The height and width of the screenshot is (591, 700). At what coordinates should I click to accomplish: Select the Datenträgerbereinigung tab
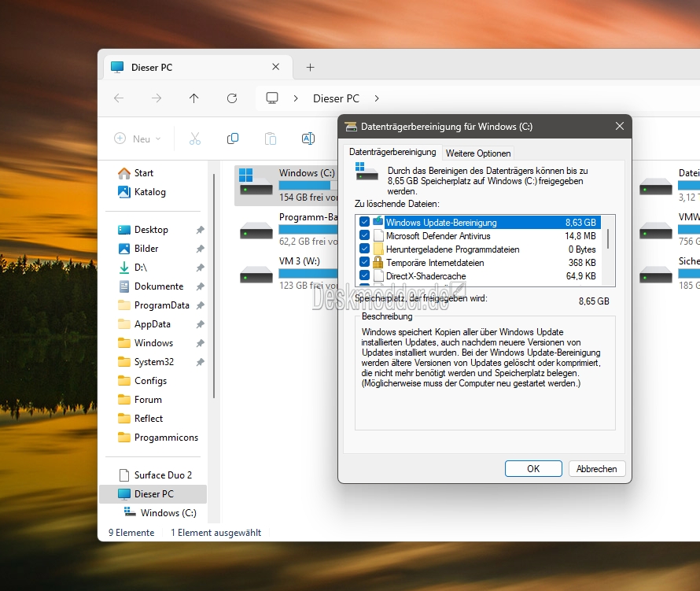click(x=392, y=152)
